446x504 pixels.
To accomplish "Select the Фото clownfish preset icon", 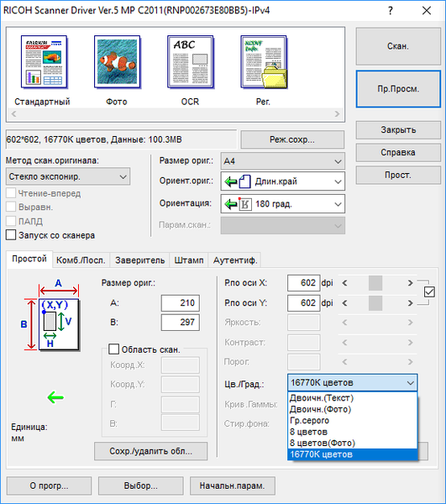I will [x=118, y=62].
